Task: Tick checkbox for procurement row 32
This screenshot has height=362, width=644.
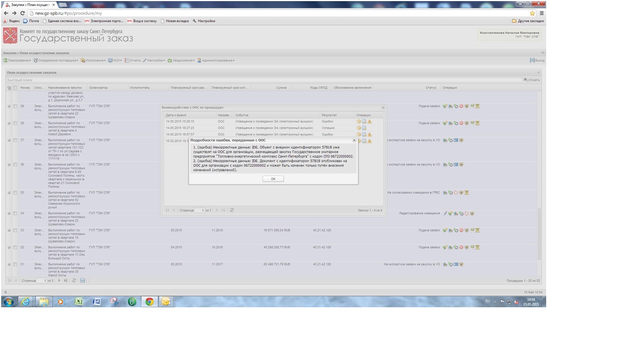Action: [x=15, y=247]
